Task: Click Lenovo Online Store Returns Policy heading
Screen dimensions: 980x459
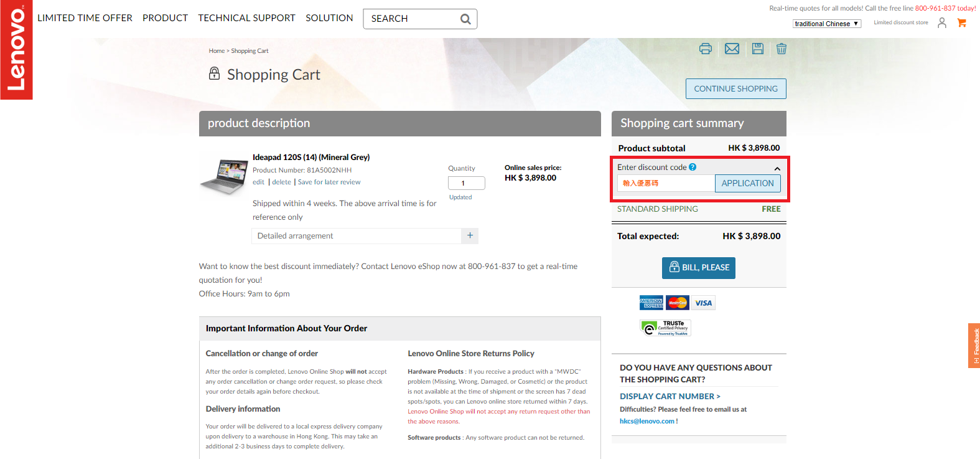Action: [471, 353]
